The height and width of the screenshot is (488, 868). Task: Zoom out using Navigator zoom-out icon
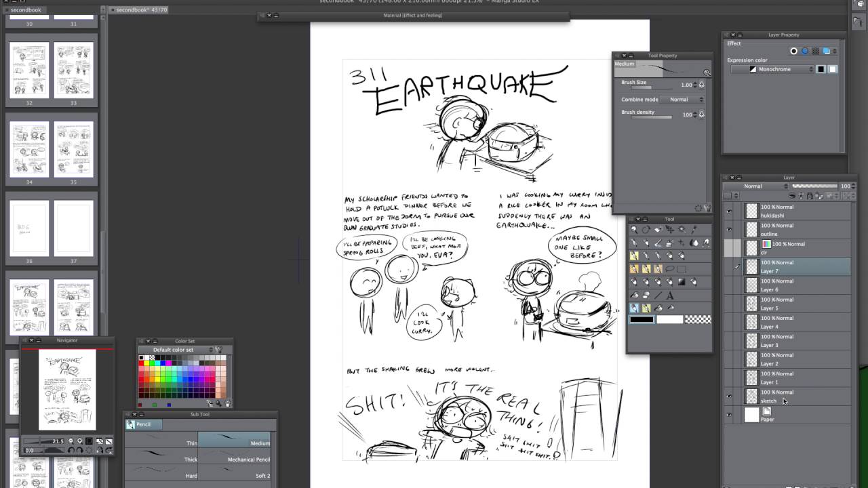(x=71, y=441)
